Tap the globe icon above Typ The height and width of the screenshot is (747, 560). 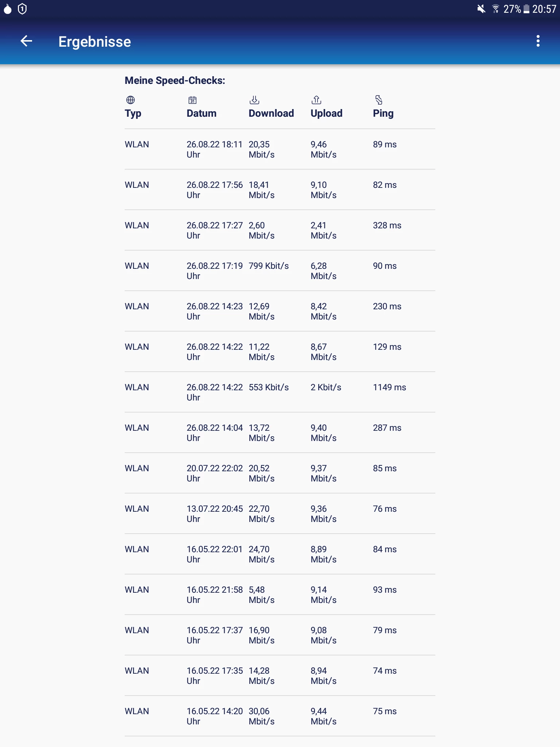click(131, 100)
